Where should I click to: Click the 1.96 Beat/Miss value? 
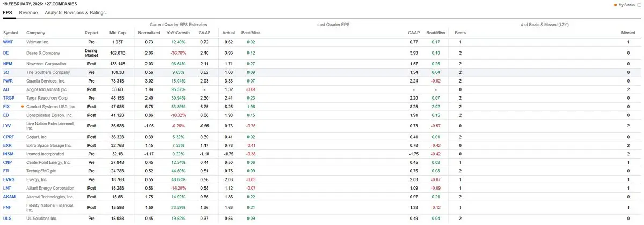tap(251, 107)
